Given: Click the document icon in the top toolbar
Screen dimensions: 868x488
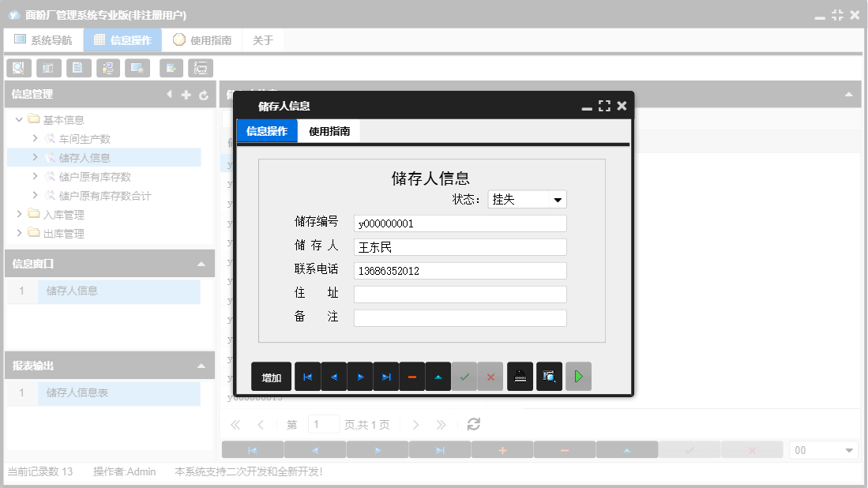Looking at the screenshot, I should coord(78,68).
